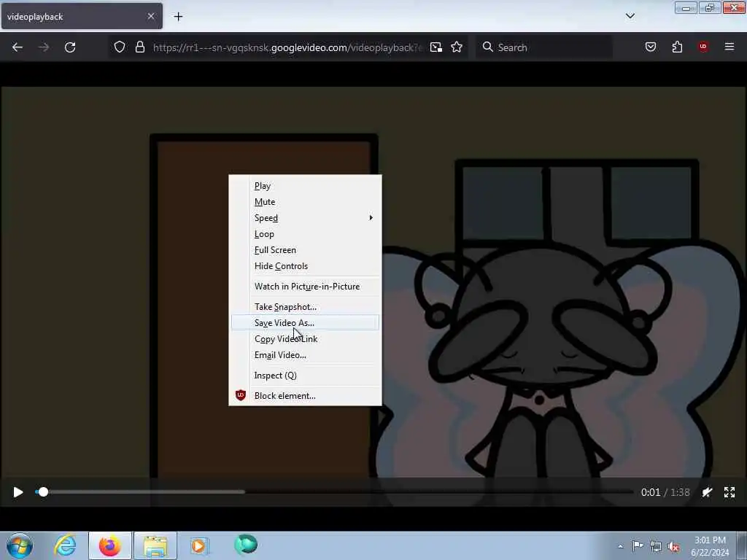Screen dimensions: 747x560
Task: Choose Hide Controls in the menu
Action: click(x=305, y=266)
